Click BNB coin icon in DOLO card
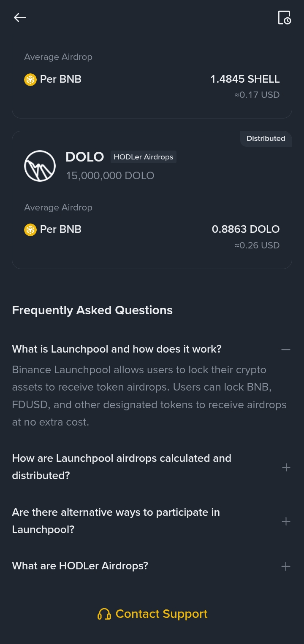 click(x=30, y=230)
